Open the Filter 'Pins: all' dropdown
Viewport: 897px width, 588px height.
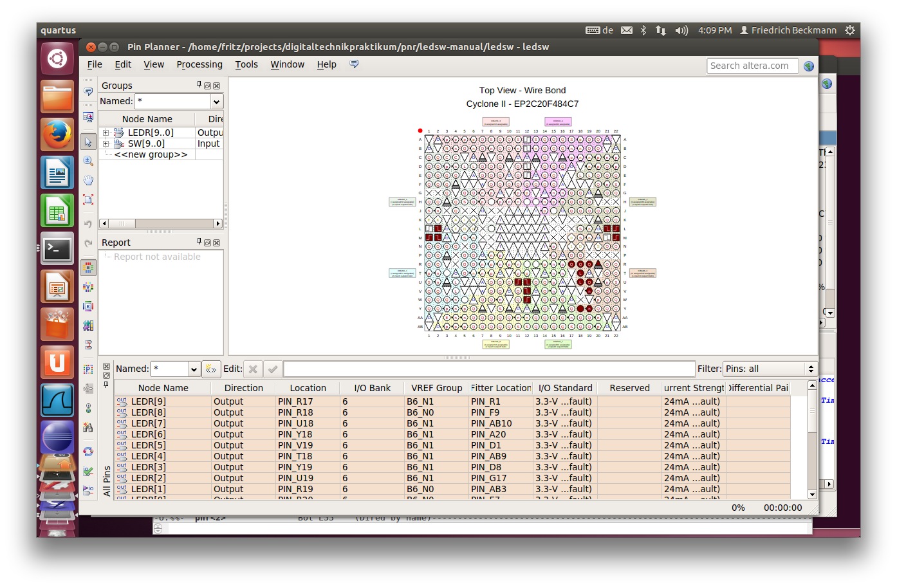point(770,369)
